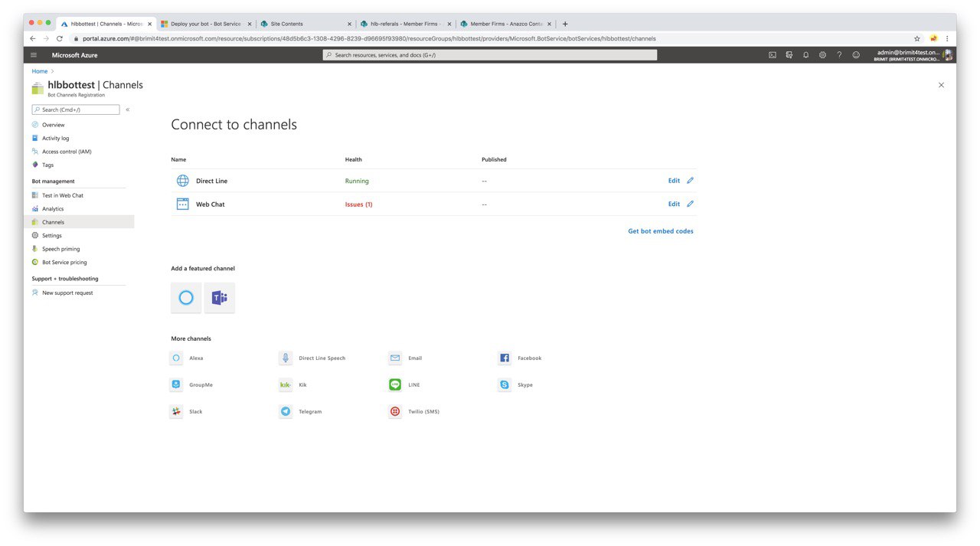Open the notifications bell
Image resolution: width=980 pixels, height=546 pixels.
click(806, 55)
